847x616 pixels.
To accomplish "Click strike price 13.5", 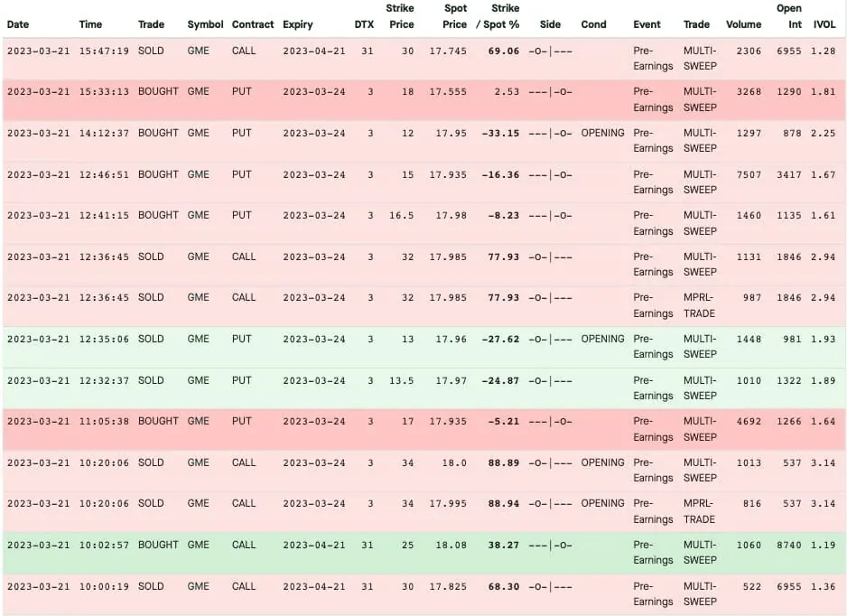I will point(401,380).
